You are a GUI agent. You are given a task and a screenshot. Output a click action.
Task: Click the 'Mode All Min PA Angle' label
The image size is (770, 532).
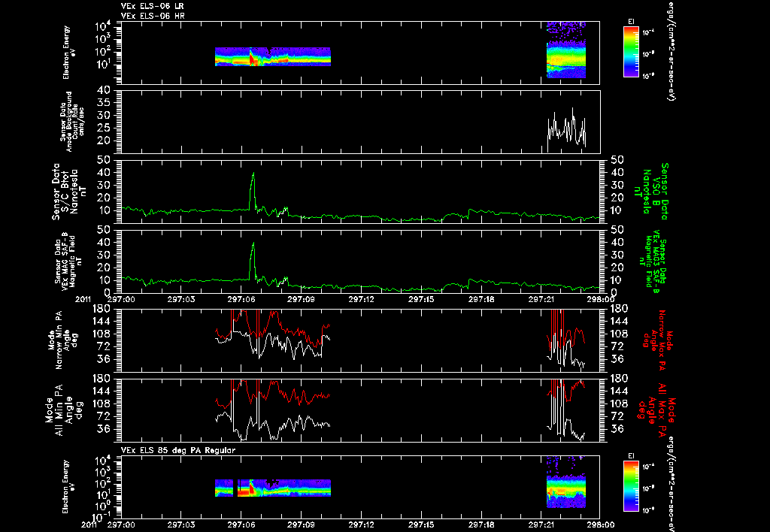click(x=65, y=410)
